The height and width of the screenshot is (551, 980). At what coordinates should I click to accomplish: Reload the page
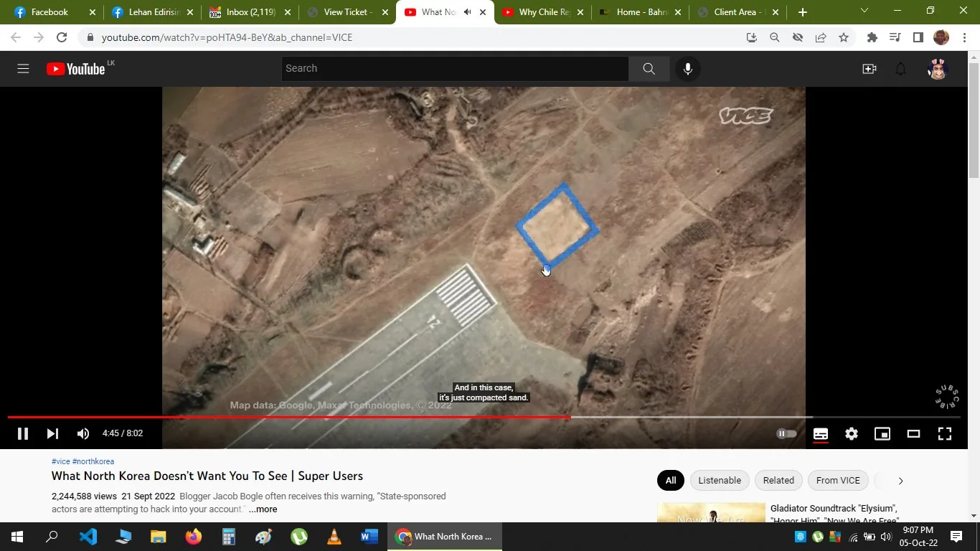(62, 37)
